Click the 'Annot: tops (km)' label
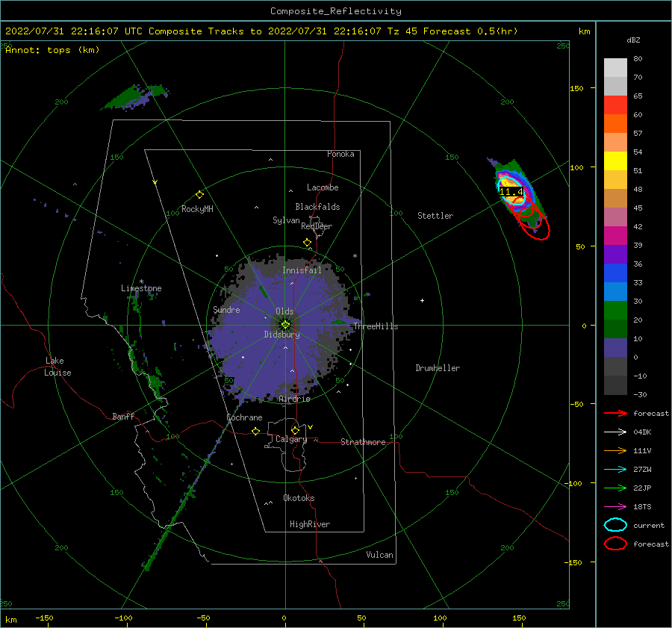The image size is (672, 628). tap(52, 50)
